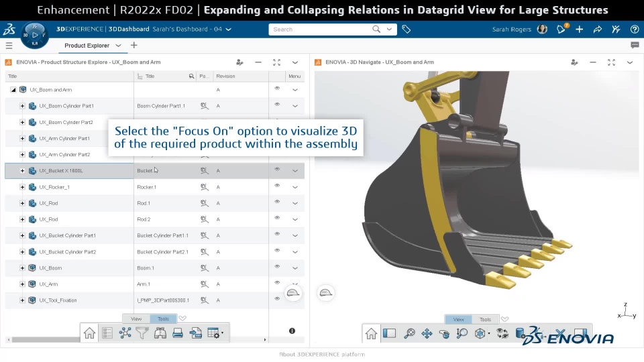This screenshot has width=644, height=362.
Task: Open the 6WTags tag icon
Action: click(x=407, y=29)
